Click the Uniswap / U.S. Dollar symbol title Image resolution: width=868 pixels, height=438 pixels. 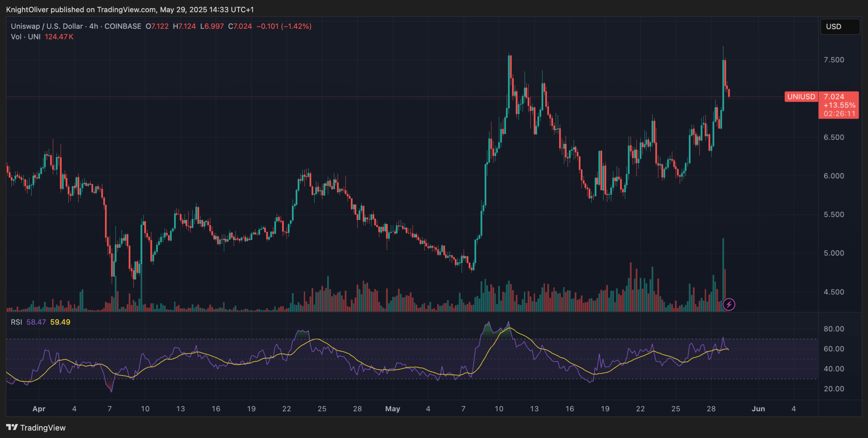pos(47,26)
